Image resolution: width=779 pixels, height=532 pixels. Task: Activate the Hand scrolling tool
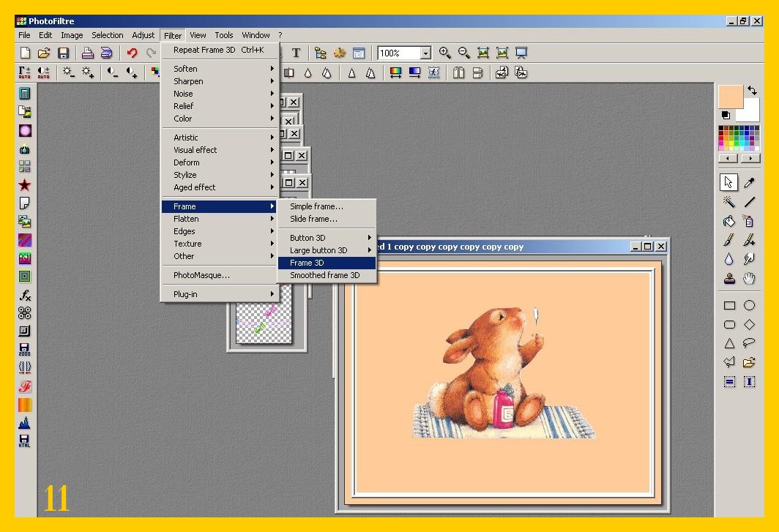click(x=749, y=278)
